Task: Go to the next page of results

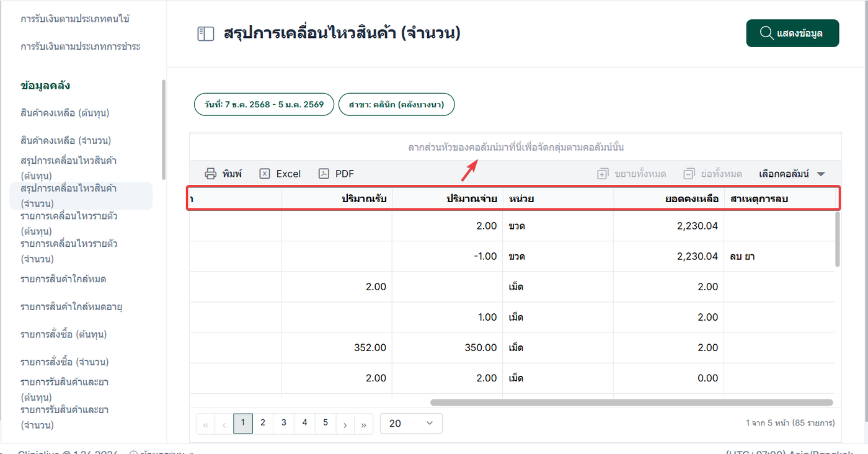Action: [345, 424]
